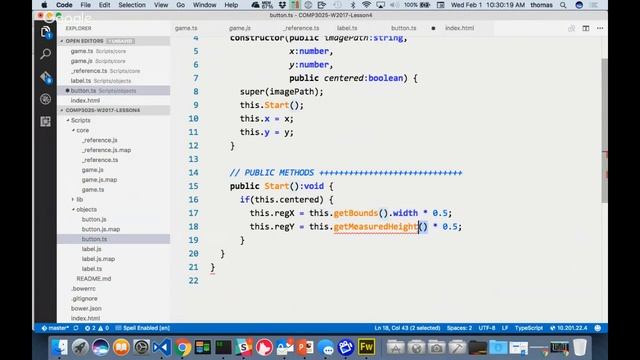Viewport: 640px width, 360px height.
Task: Collapse the COMP3025-W2017-LESSON4 folder section
Action: coord(113,110)
